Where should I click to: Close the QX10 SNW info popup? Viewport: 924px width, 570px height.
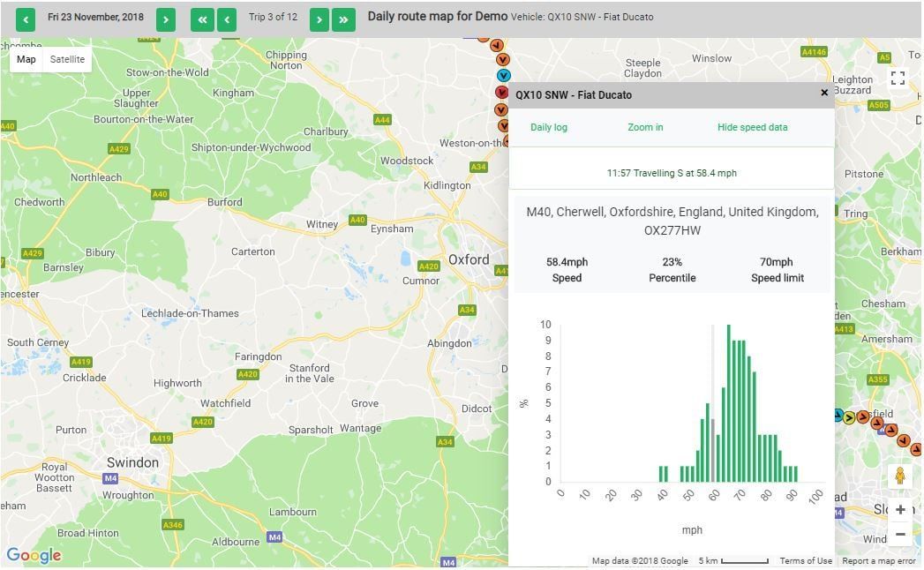click(824, 93)
